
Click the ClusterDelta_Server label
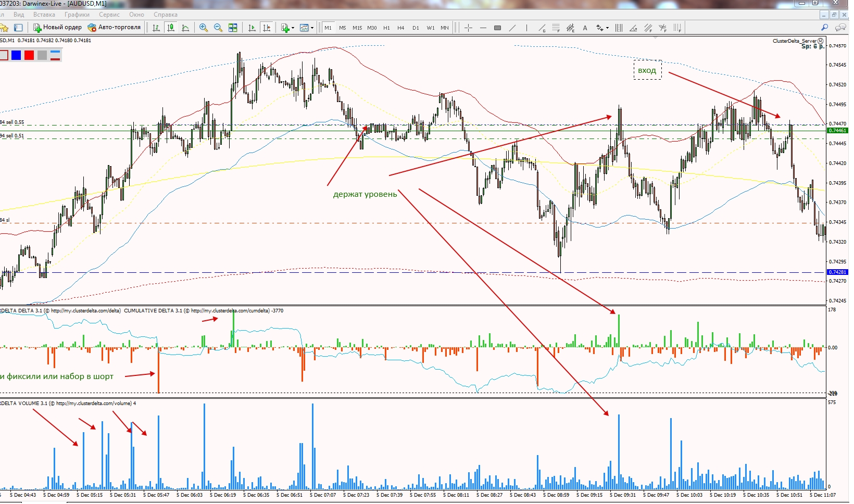point(795,41)
